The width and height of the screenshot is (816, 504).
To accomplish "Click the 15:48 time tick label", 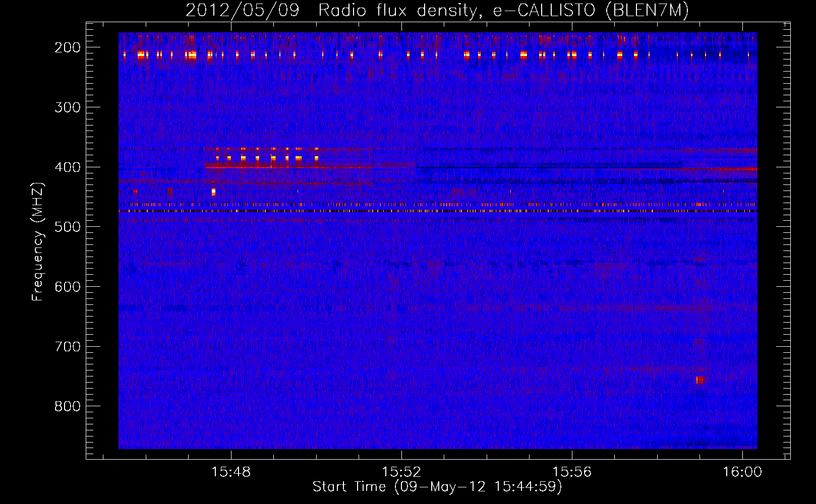I will point(231,472).
